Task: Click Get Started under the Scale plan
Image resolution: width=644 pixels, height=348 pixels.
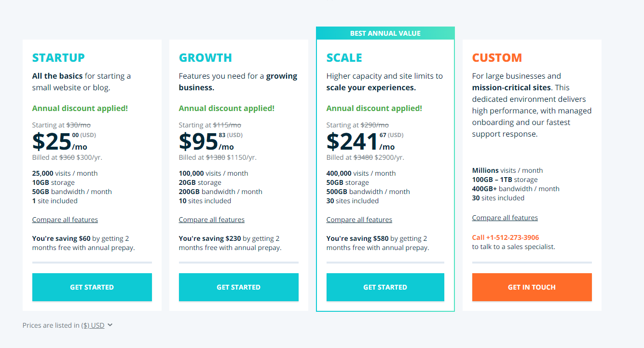Action: click(385, 287)
